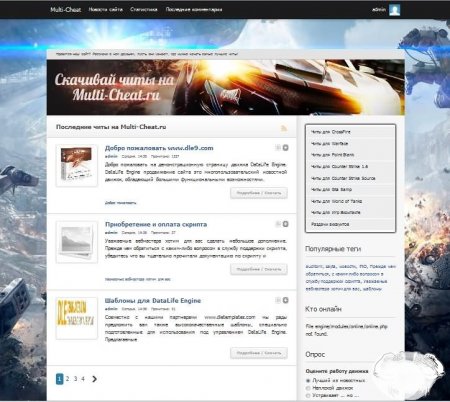This screenshot has height=402, width=450.
Task: Open the Добро пожаловать www.dle9.com title
Action: pyautogui.click(x=159, y=148)
